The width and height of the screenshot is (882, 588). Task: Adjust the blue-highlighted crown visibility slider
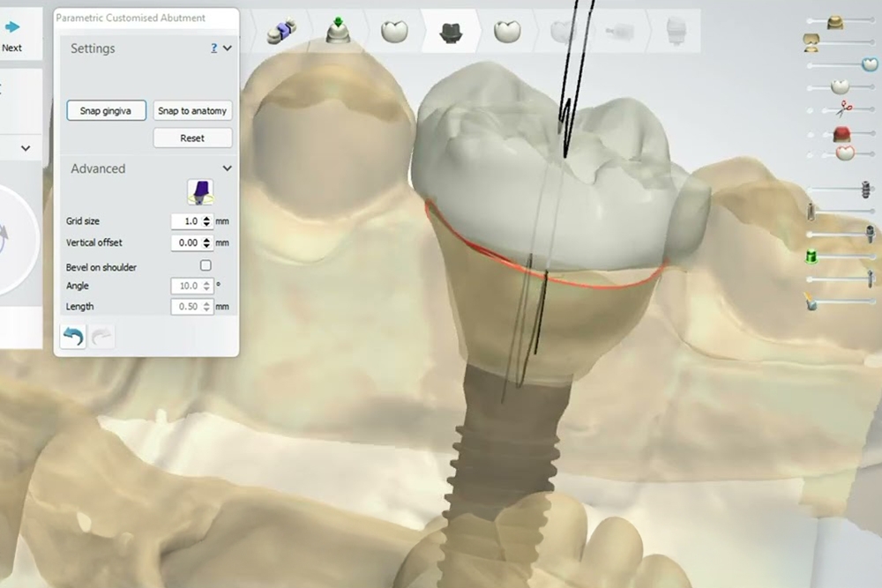click(x=870, y=64)
